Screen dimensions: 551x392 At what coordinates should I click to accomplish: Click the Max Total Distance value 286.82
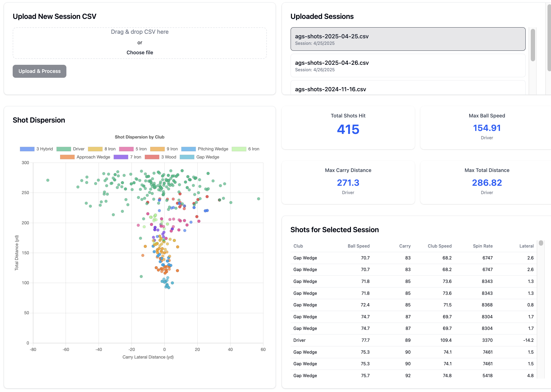[487, 183]
